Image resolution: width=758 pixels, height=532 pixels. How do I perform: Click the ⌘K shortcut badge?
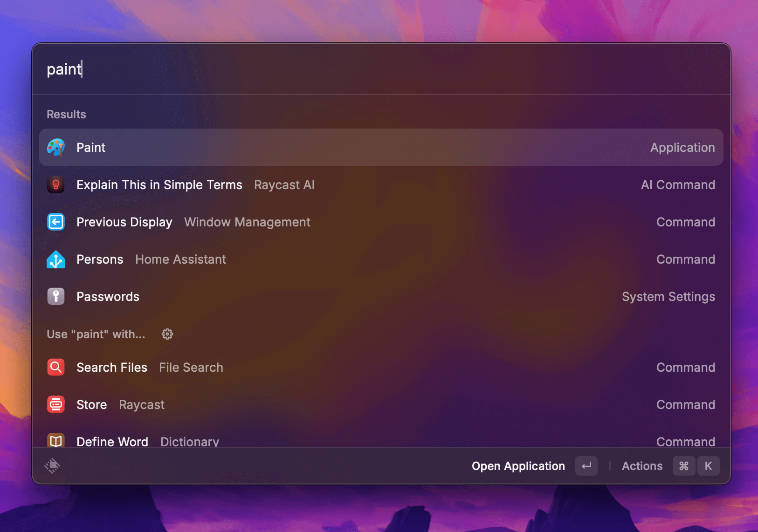(696, 465)
